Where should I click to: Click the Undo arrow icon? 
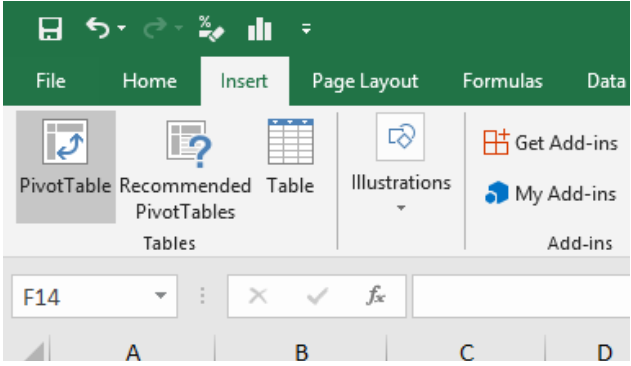tap(98, 28)
